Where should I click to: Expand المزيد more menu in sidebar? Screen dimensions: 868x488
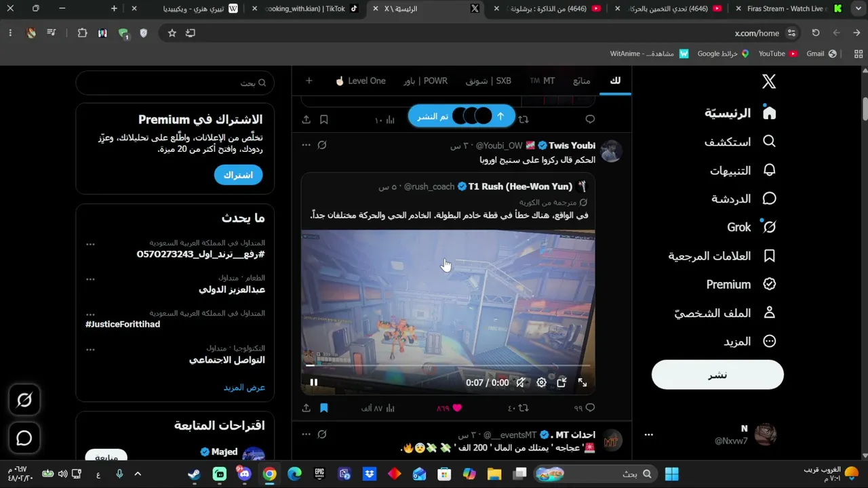point(749,342)
